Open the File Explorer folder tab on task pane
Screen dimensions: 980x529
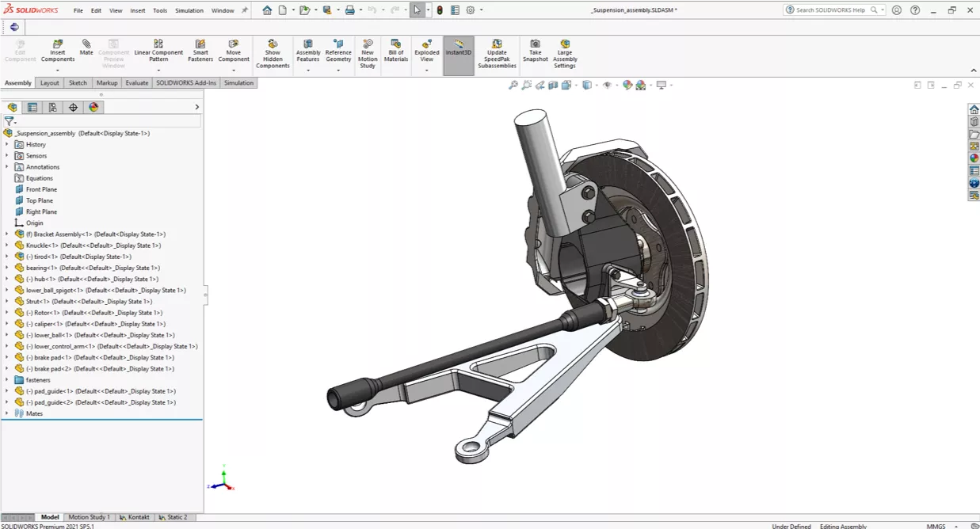974,134
